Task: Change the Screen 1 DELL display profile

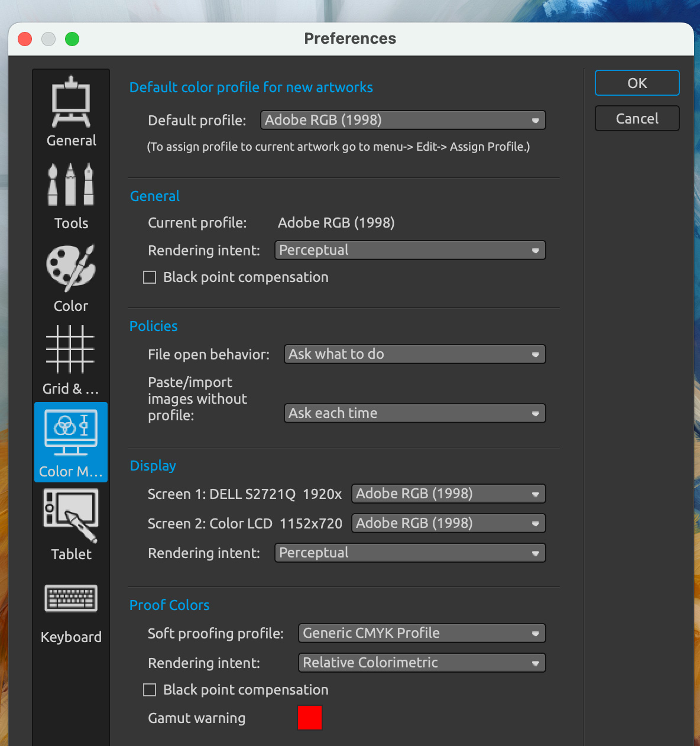Action: tap(448, 494)
